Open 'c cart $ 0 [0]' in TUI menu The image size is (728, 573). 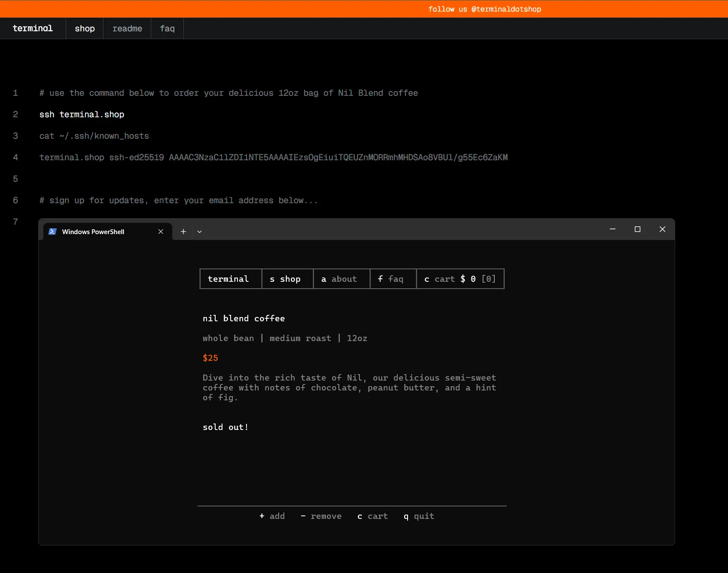coord(460,279)
